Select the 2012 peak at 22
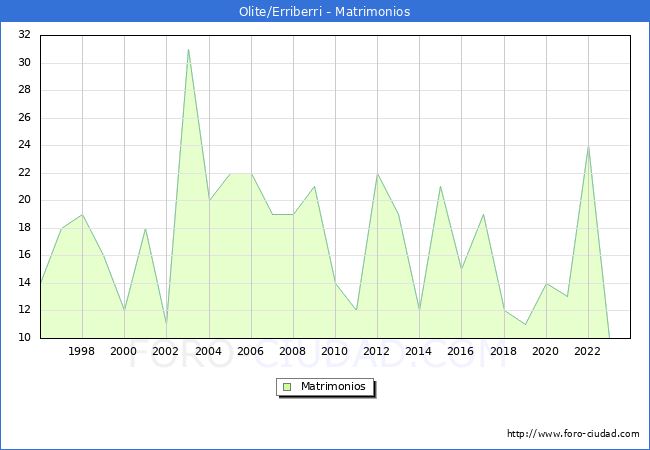 point(377,173)
